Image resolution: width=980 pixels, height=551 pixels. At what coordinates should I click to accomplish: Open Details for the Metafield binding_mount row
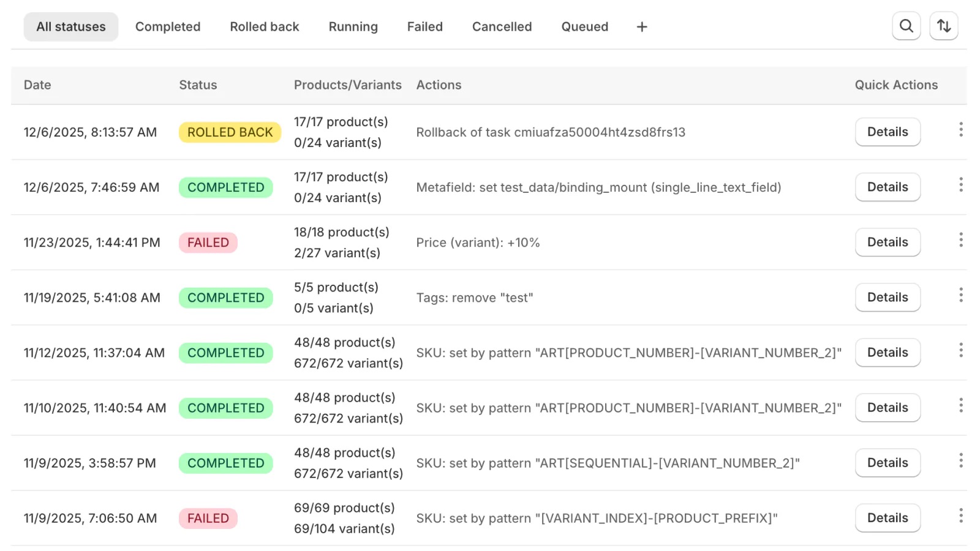888,187
